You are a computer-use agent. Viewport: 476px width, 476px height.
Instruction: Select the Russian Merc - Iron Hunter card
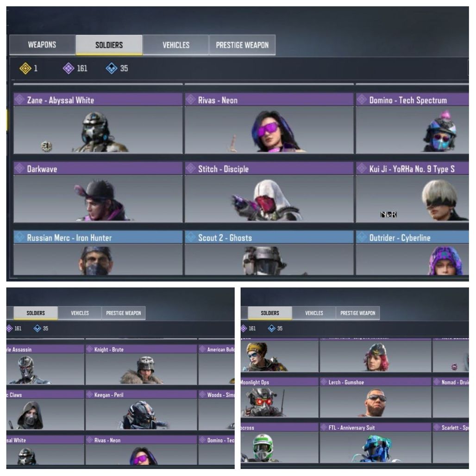pos(98,253)
